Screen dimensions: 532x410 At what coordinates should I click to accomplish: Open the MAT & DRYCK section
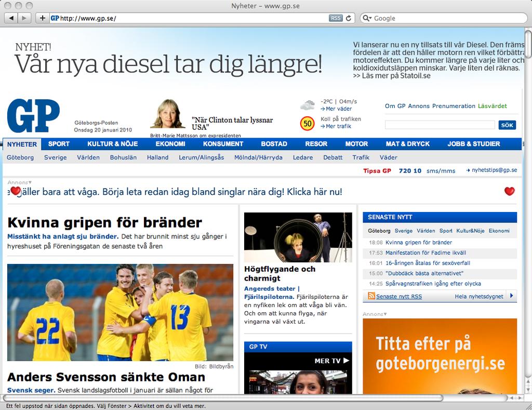point(408,144)
